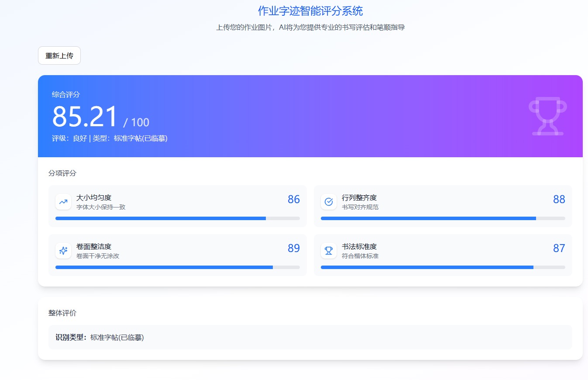
Task: Select the 85.21 overall score number
Action: pyautogui.click(x=85, y=115)
